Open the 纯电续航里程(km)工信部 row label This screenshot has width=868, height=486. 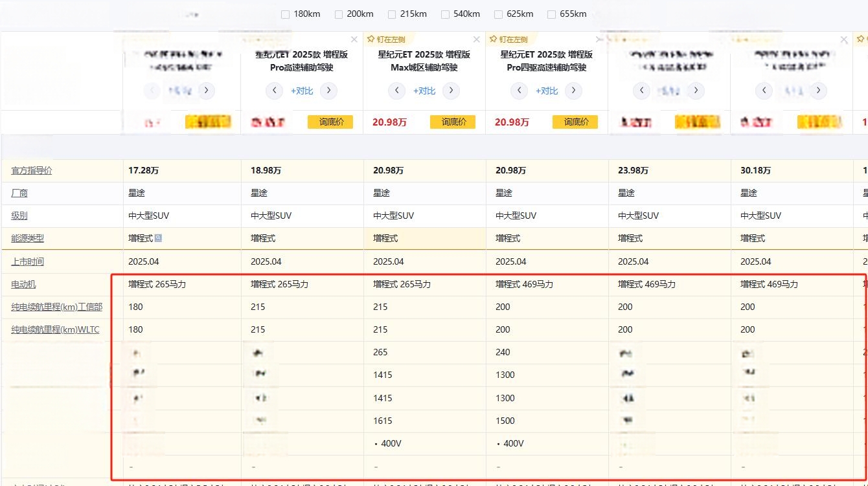point(57,307)
